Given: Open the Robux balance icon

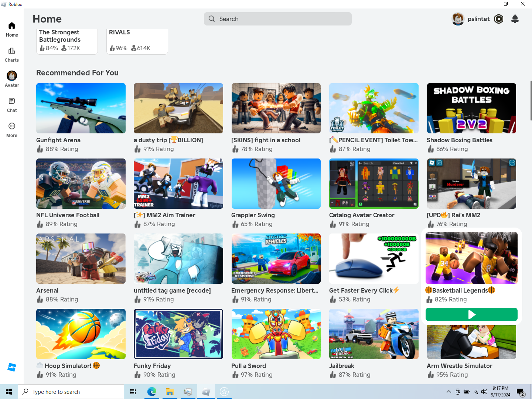Looking at the screenshot, I should [x=499, y=19].
